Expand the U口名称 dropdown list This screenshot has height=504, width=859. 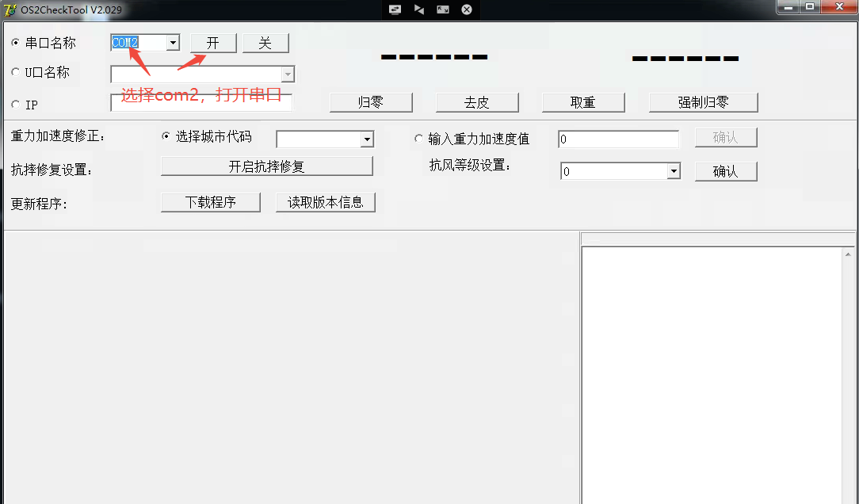288,74
